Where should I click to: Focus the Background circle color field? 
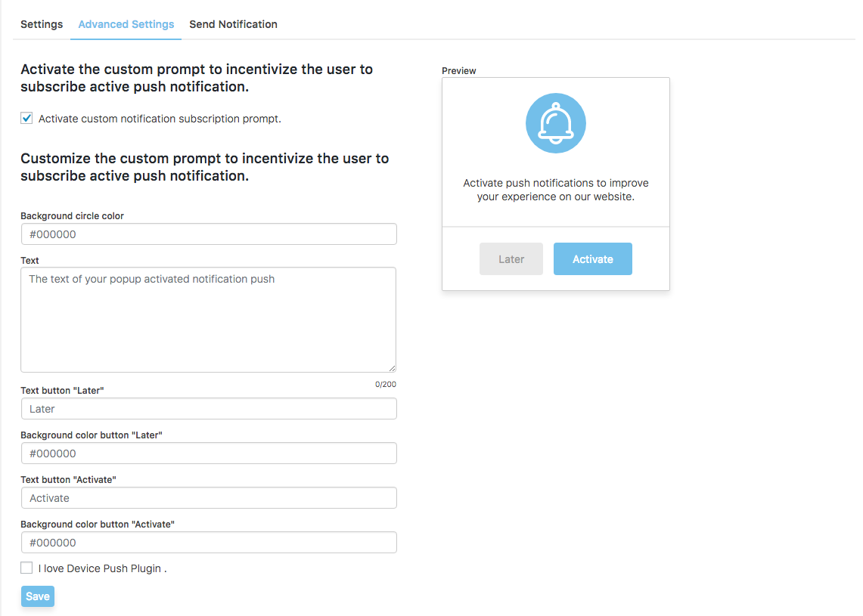pos(209,234)
